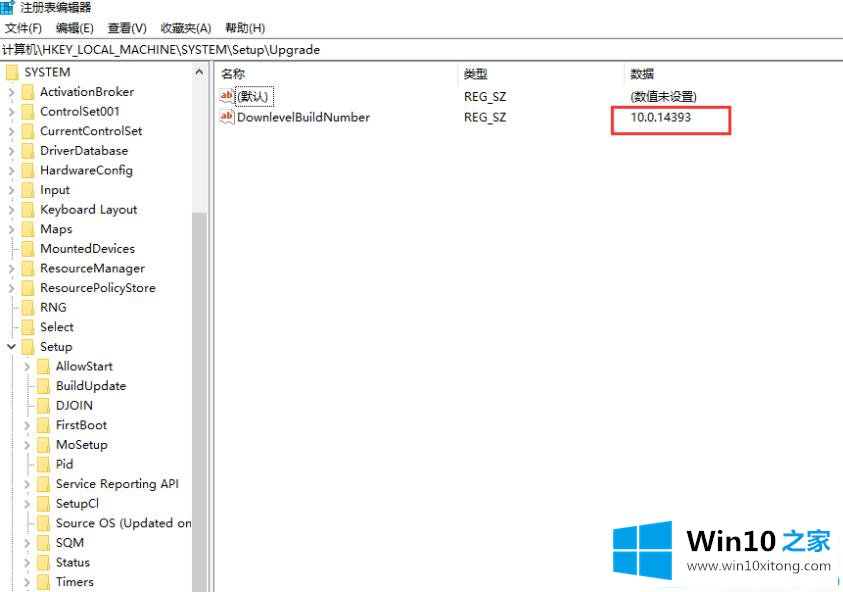Collapse the Setup key

tap(11, 347)
